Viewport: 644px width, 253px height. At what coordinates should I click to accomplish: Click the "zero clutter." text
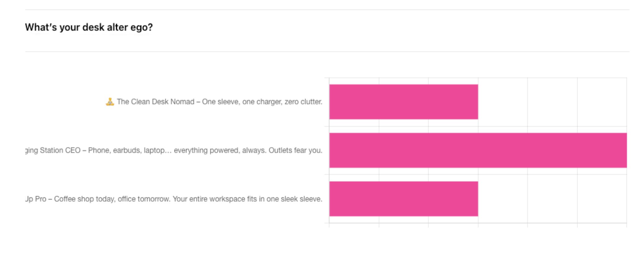(303, 102)
